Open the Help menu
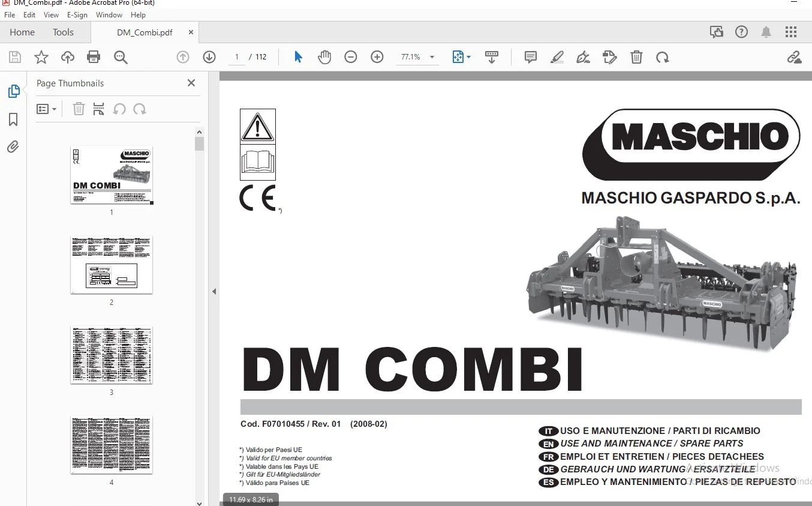Image resolution: width=812 pixels, height=506 pixels. (x=138, y=15)
